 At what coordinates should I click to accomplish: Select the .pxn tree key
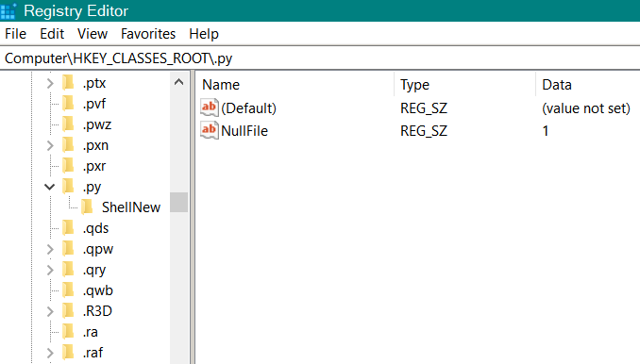pyautogui.click(x=96, y=145)
